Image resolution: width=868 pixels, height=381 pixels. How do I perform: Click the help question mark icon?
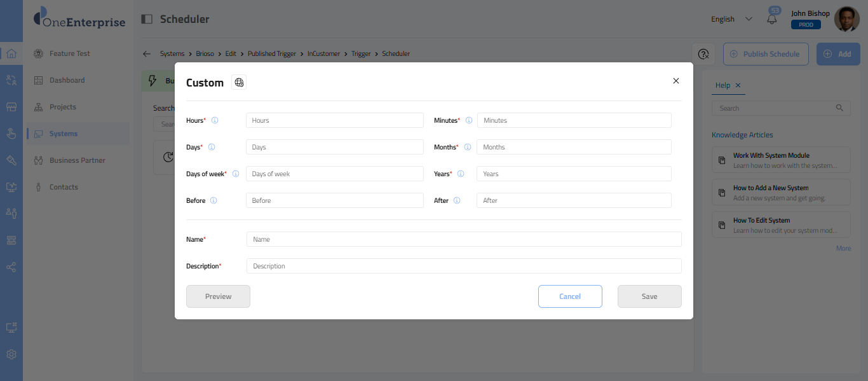[703, 54]
